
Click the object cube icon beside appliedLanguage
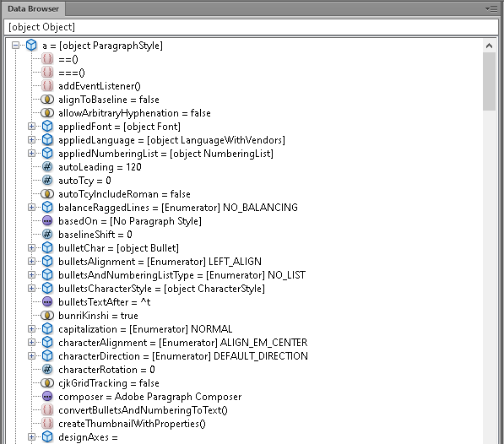[47, 140]
